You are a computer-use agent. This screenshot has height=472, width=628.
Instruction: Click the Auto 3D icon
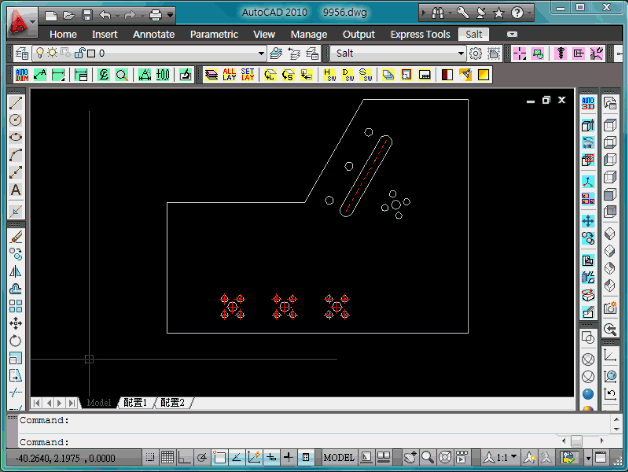tap(588, 103)
